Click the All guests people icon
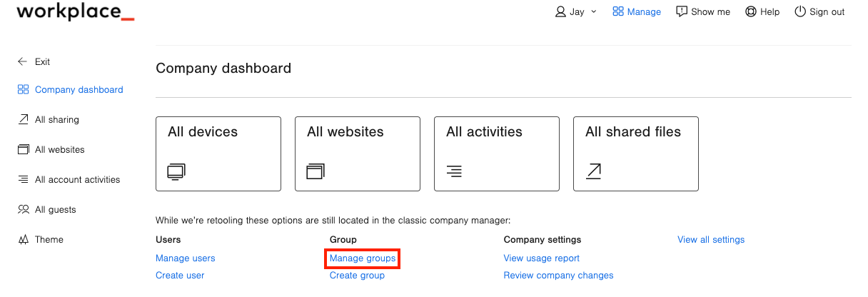This screenshot has height=297, width=868. click(x=23, y=210)
